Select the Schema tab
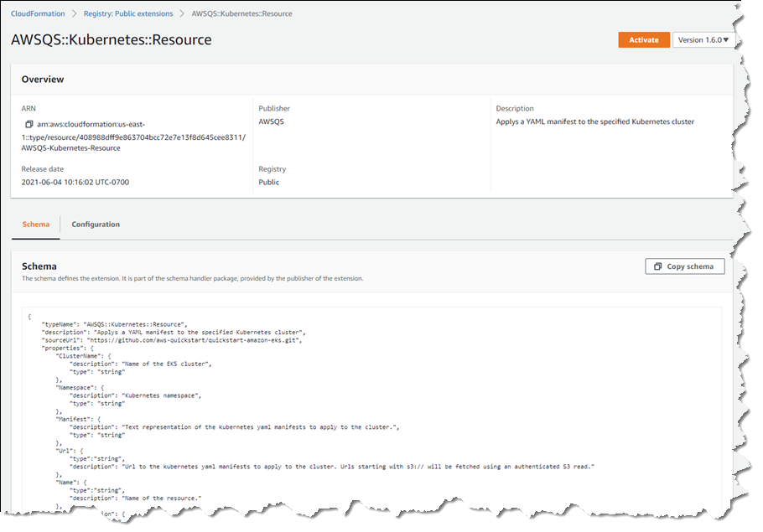The image size is (763, 532). (x=35, y=225)
